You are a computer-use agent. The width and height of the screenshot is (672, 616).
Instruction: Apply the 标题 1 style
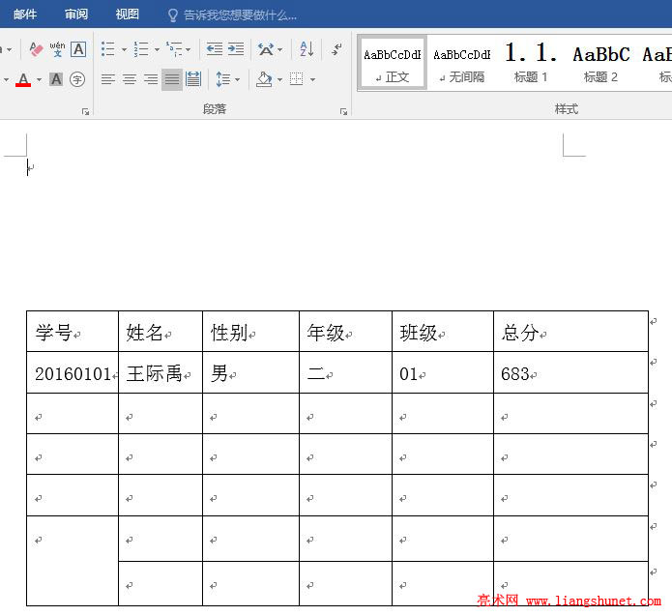[x=531, y=63]
